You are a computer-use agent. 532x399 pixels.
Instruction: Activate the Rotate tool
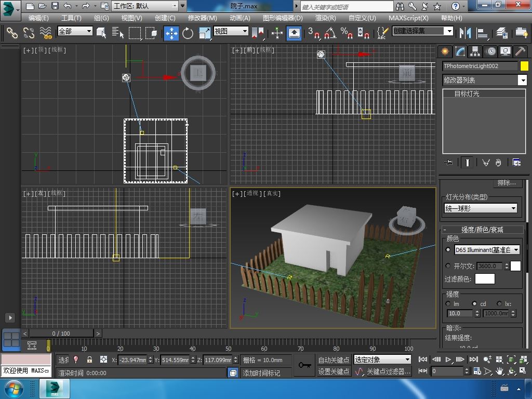pyautogui.click(x=188, y=33)
